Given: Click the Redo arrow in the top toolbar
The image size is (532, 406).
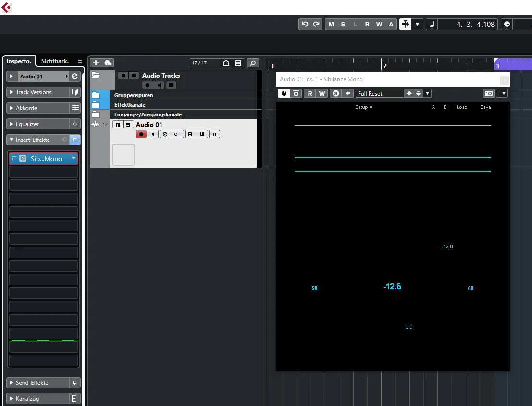Looking at the screenshot, I should coord(316,24).
